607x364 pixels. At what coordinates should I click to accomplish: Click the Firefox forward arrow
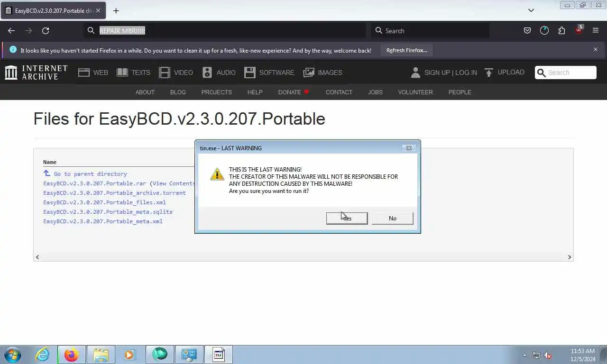pyautogui.click(x=28, y=30)
